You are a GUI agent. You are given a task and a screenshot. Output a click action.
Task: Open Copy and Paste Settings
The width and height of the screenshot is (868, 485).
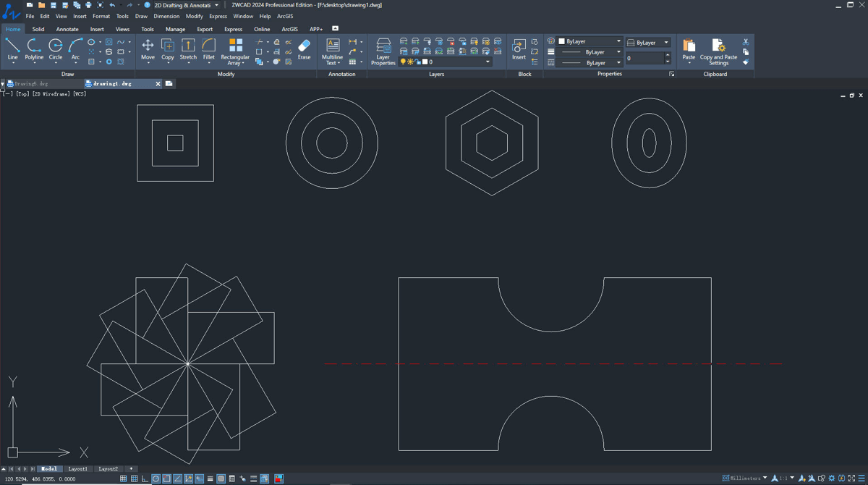(718, 51)
